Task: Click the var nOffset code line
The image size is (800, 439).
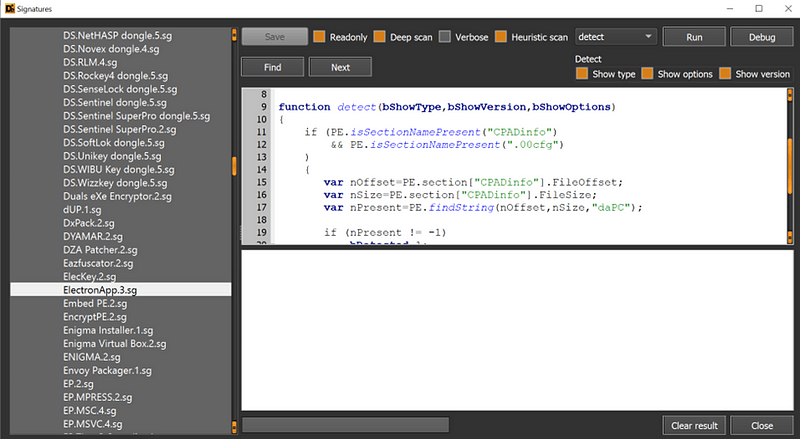Action: (473, 182)
